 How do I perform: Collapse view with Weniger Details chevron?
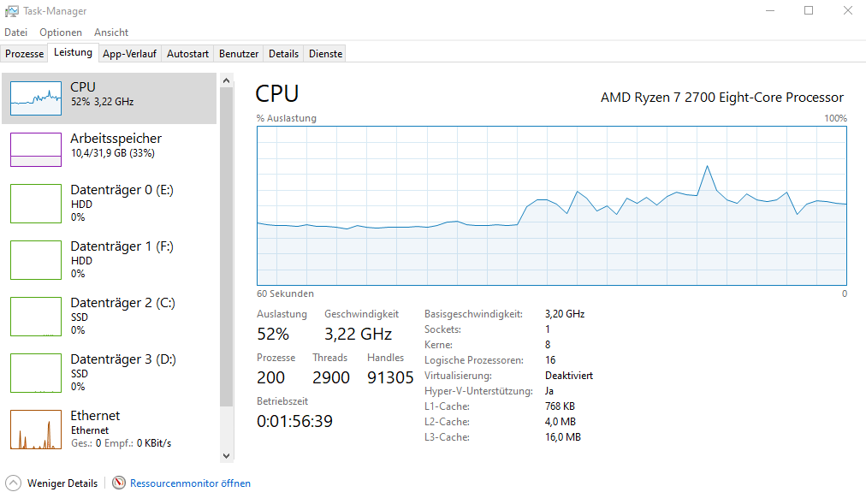coord(13,483)
